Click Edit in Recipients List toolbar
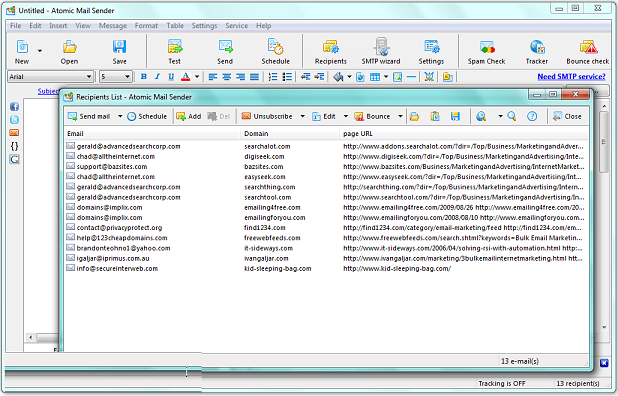 pyautogui.click(x=324, y=116)
